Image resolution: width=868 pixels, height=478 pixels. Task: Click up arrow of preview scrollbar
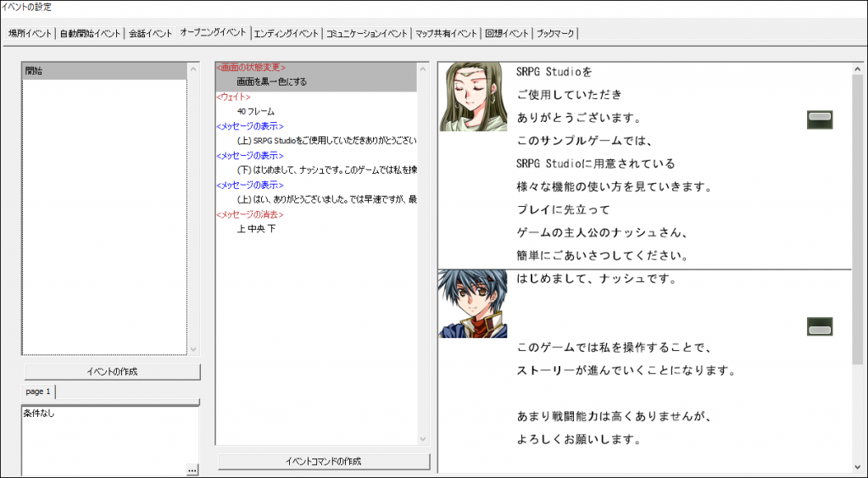click(x=858, y=69)
